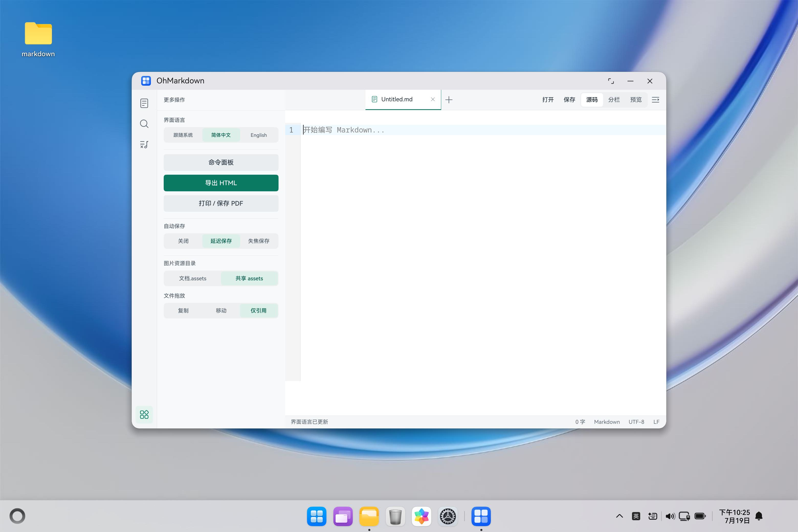Click the 打开 open button
The height and width of the screenshot is (532, 798).
tap(548, 100)
